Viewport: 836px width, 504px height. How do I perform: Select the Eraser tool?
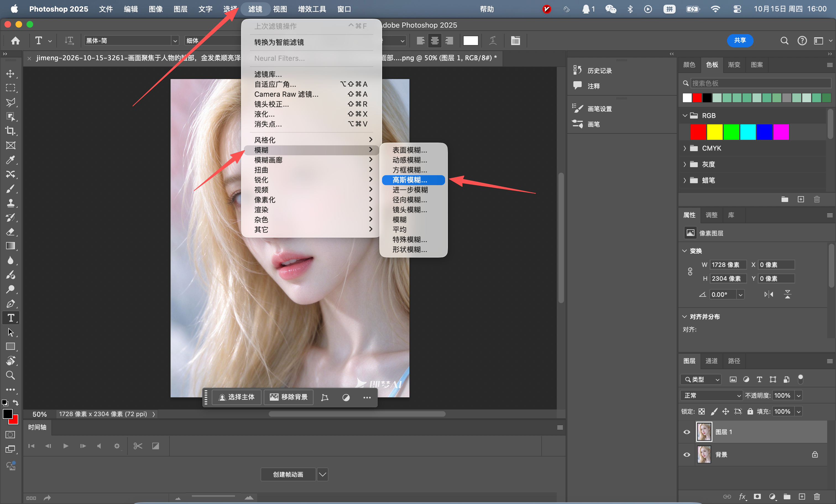pyautogui.click(x=11, y=232)
